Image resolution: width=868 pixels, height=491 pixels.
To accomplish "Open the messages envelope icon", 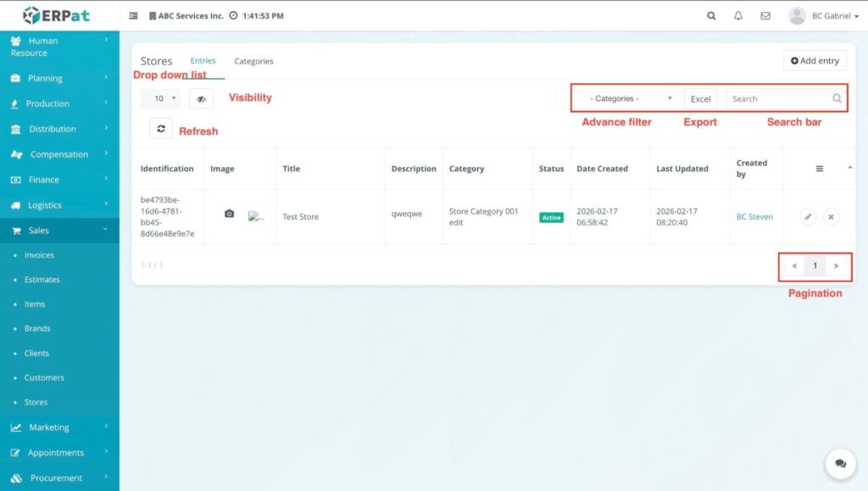I will pos(765,16).
